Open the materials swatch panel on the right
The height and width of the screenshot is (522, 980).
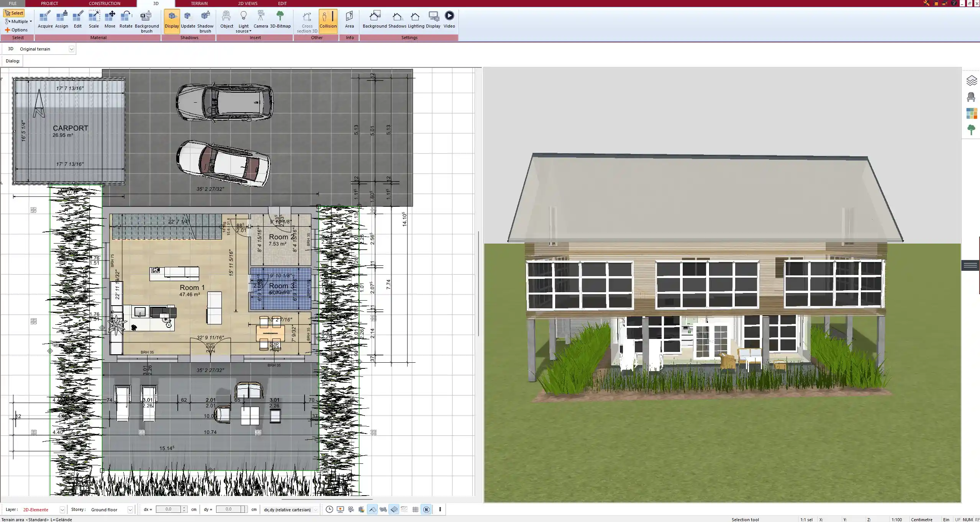(x=972, y=113)
